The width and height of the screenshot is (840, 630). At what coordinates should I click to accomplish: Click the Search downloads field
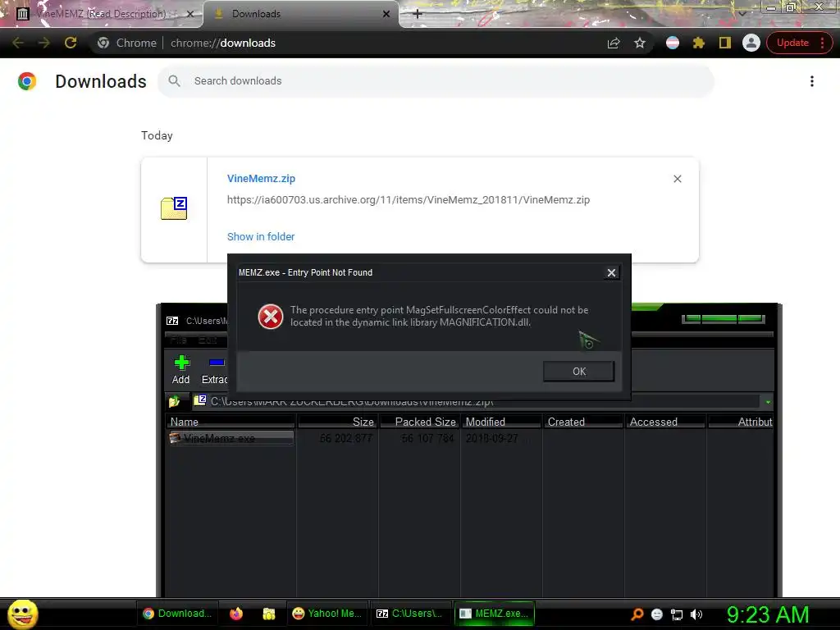tap(436, 81)
